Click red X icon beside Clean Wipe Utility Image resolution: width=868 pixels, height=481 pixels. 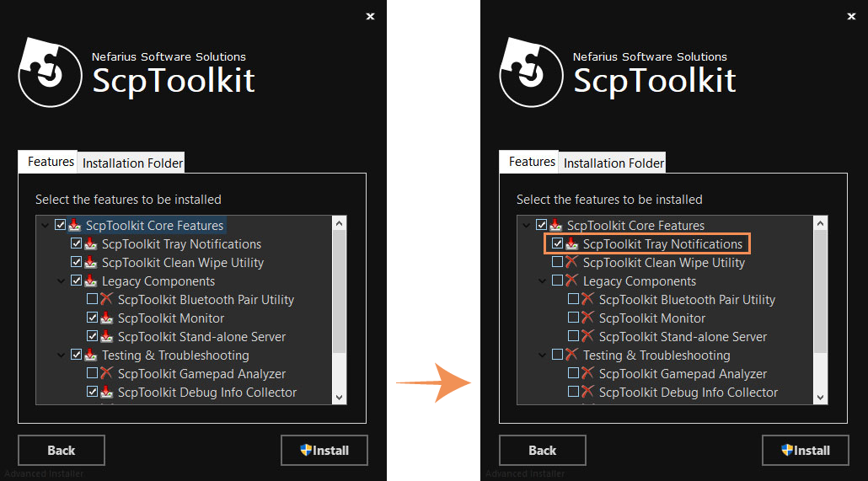coord(571,263)
